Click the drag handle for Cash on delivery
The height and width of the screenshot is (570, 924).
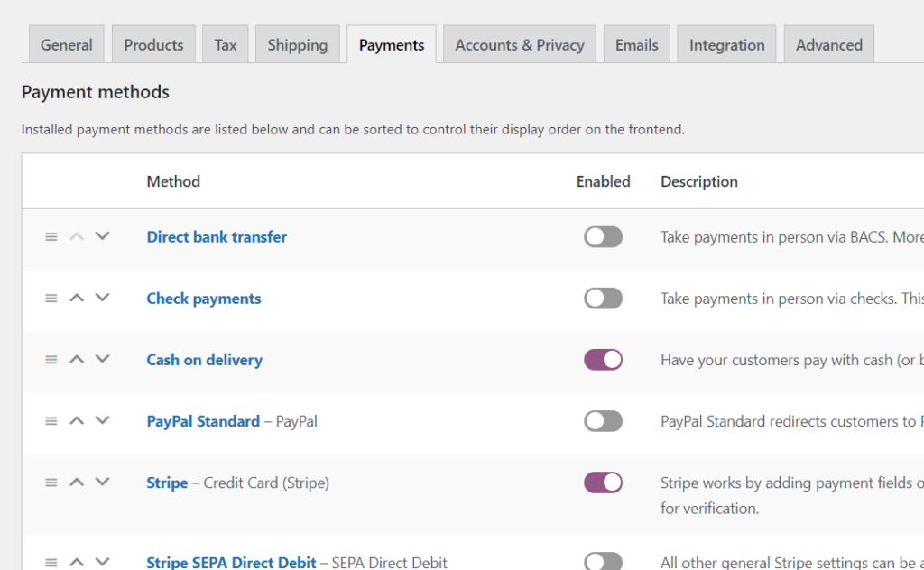[51, 359]
